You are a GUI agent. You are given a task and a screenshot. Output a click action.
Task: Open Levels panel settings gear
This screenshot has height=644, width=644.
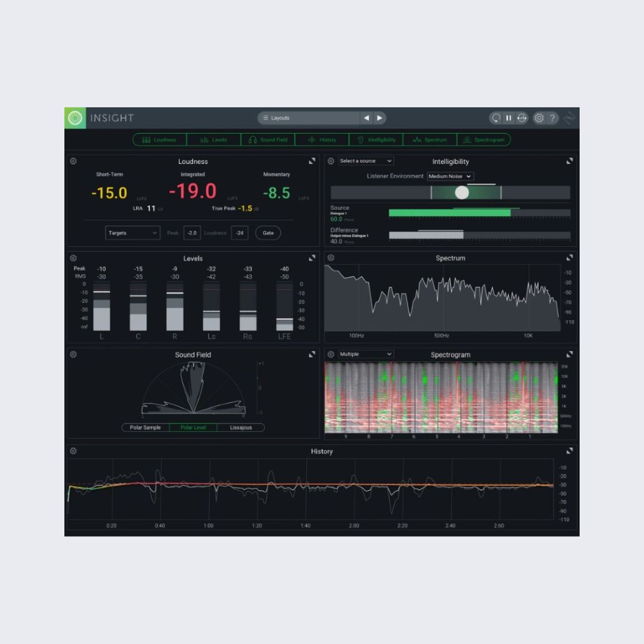tap(73, 258)
